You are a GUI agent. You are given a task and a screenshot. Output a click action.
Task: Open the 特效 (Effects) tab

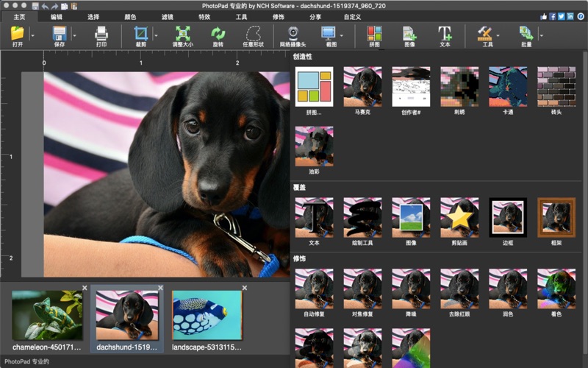(x=204, y=16)
